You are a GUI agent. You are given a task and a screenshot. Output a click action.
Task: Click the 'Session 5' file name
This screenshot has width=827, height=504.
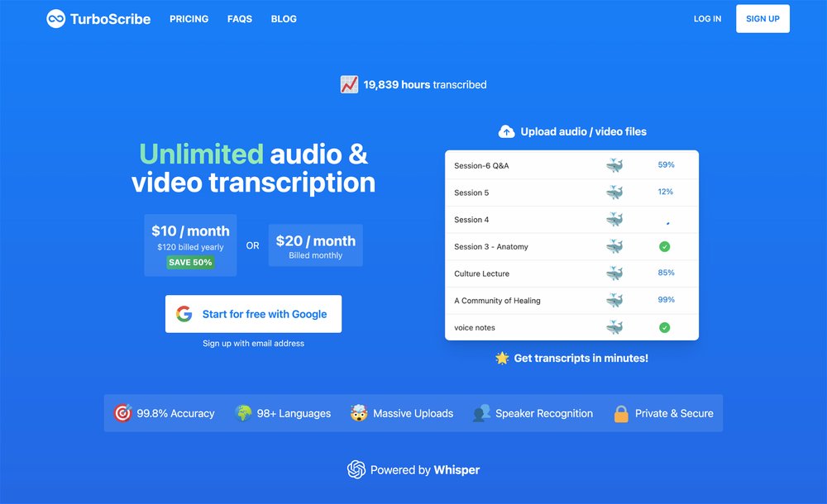coord(471,193)
